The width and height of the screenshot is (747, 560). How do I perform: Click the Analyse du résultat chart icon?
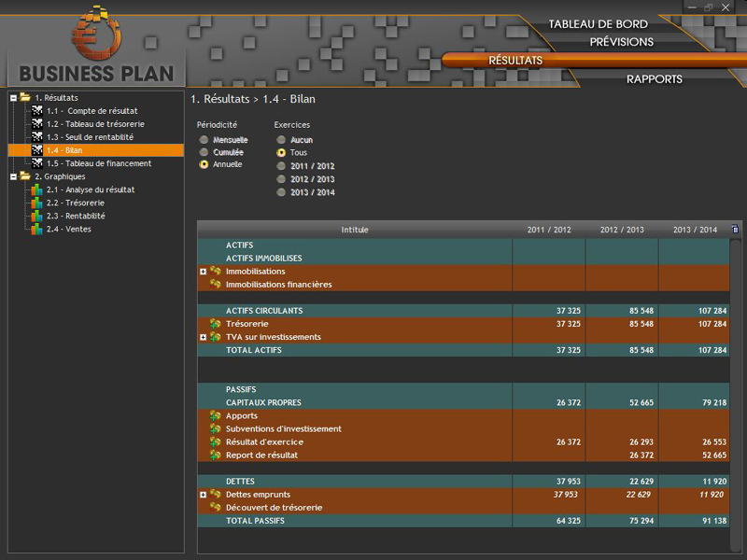click(36, 189)
